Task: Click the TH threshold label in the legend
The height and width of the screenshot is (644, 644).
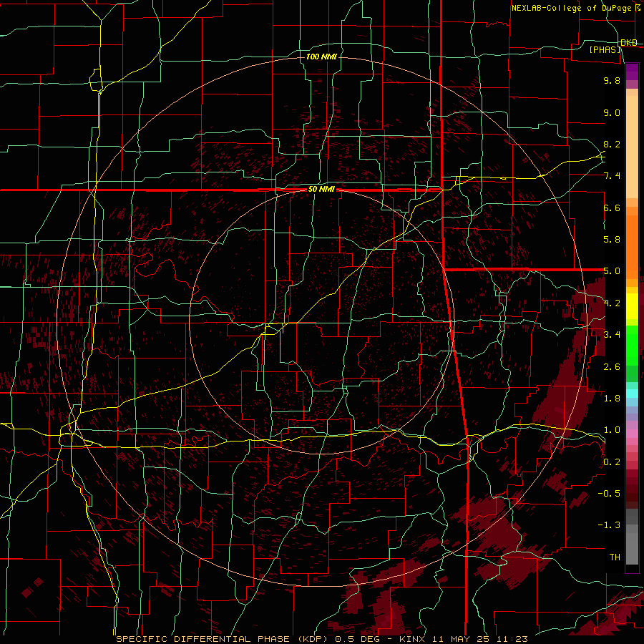Action: [x=615, y=557]
